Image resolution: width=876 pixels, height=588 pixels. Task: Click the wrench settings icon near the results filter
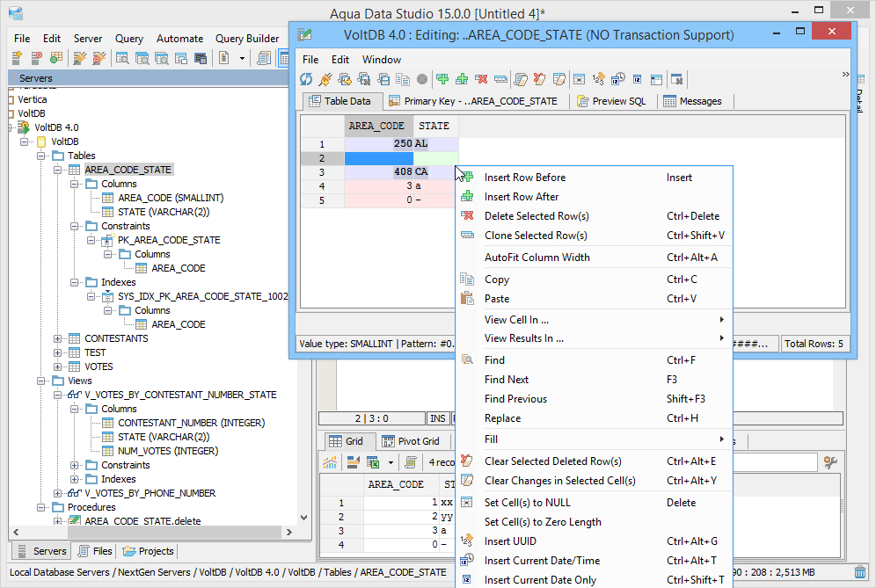830,461
